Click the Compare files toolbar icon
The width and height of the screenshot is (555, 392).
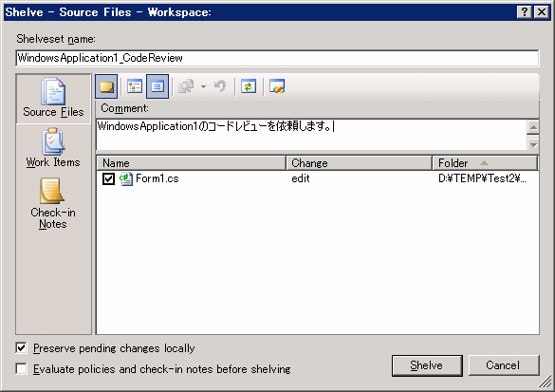click(x=186, y=86)
